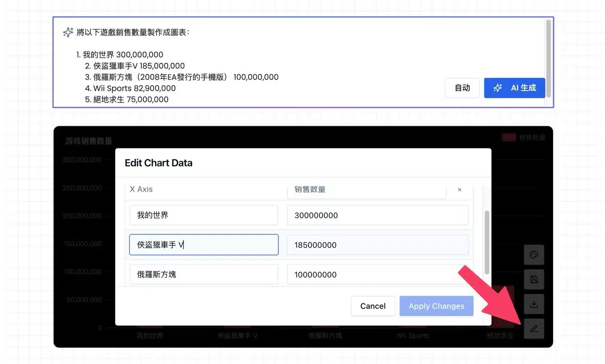Click the save chart floppy disk icon

[x=534, y=279]
